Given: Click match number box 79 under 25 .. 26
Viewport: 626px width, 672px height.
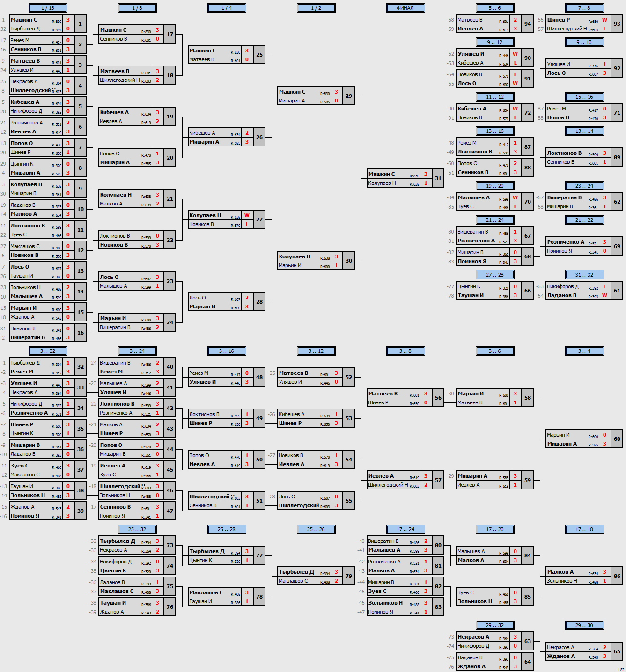Looking at the screenshot, I should click(348, 576).
